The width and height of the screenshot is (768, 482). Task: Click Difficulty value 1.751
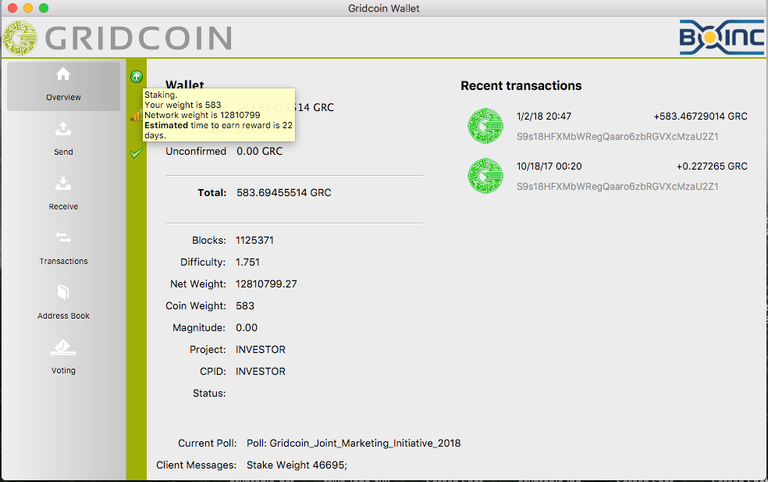[247, 263]
